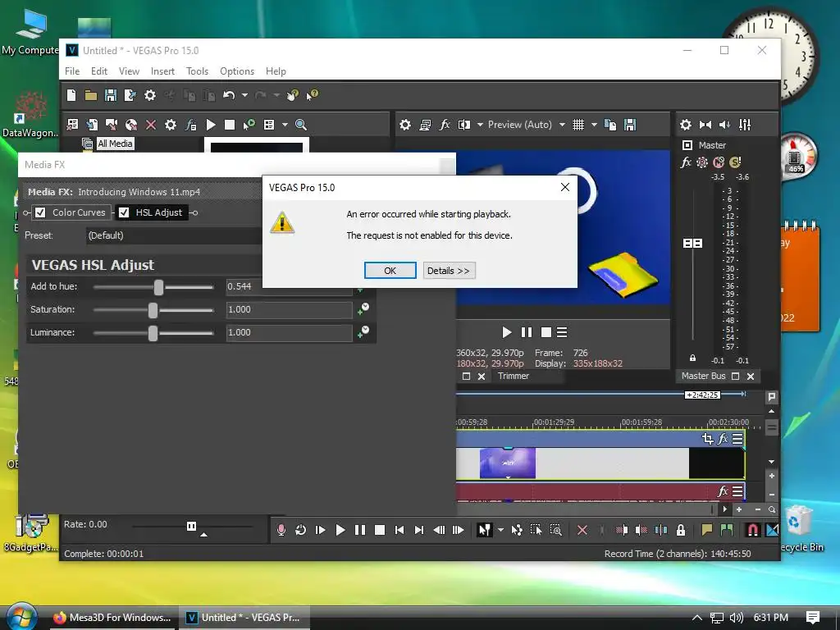Open Master Bus audio properties gear
The width and height of the screenshot is (840, 630).
click(x=686, y=125)
